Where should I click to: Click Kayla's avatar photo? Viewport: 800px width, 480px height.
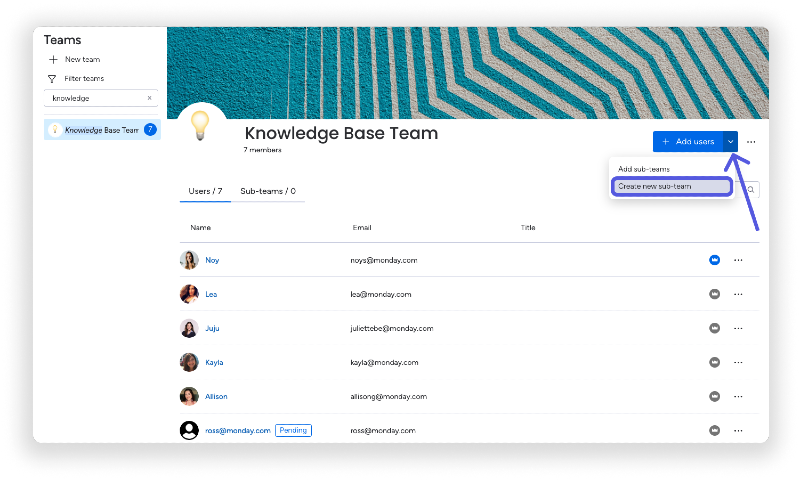[x=189, y=363]
